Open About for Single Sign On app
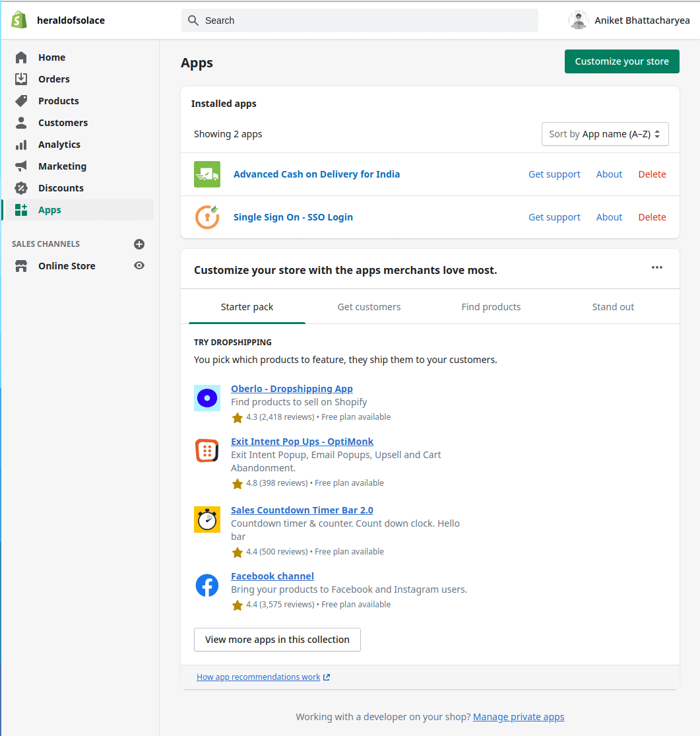 (x=609, y=217)
